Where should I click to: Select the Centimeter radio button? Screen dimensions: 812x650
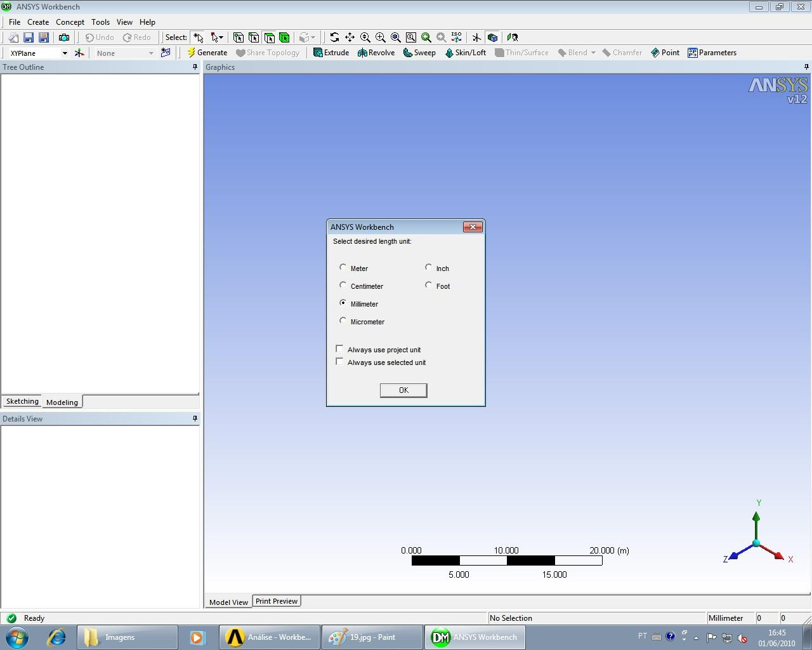point(343,285)
